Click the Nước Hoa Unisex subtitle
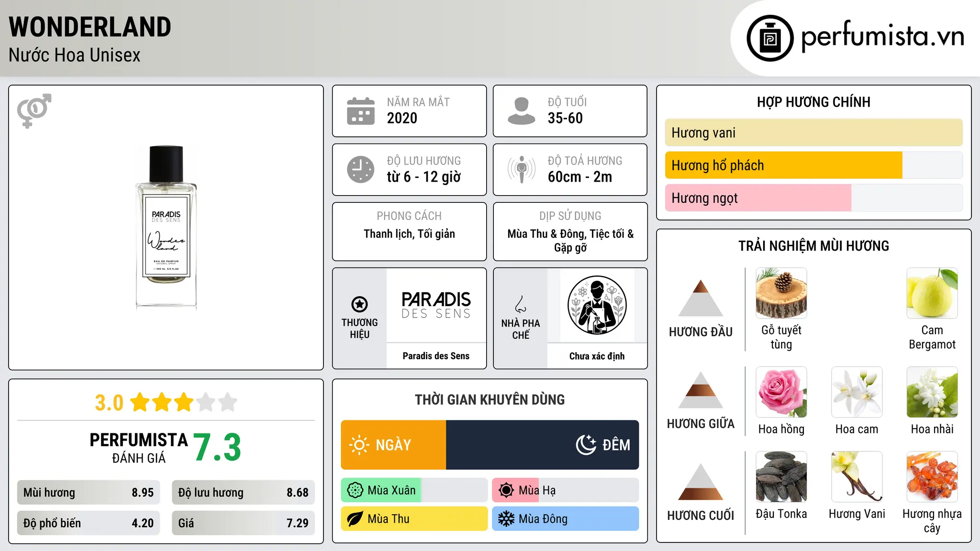The height and width of the screenshot is (551, 980). point(75,55)
